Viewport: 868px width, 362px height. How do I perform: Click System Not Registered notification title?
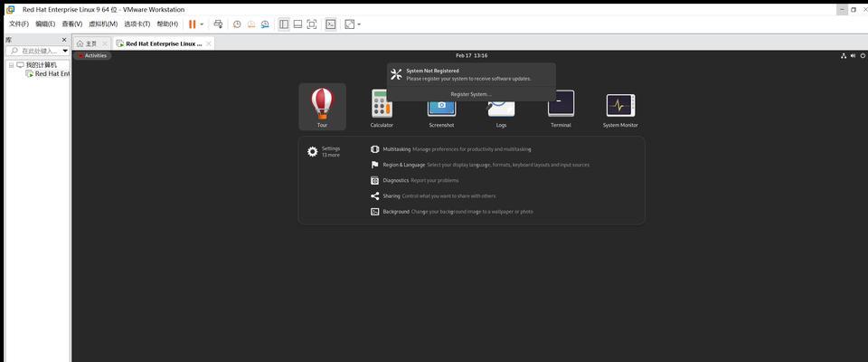pyautogui.click(x=432, y=71)
